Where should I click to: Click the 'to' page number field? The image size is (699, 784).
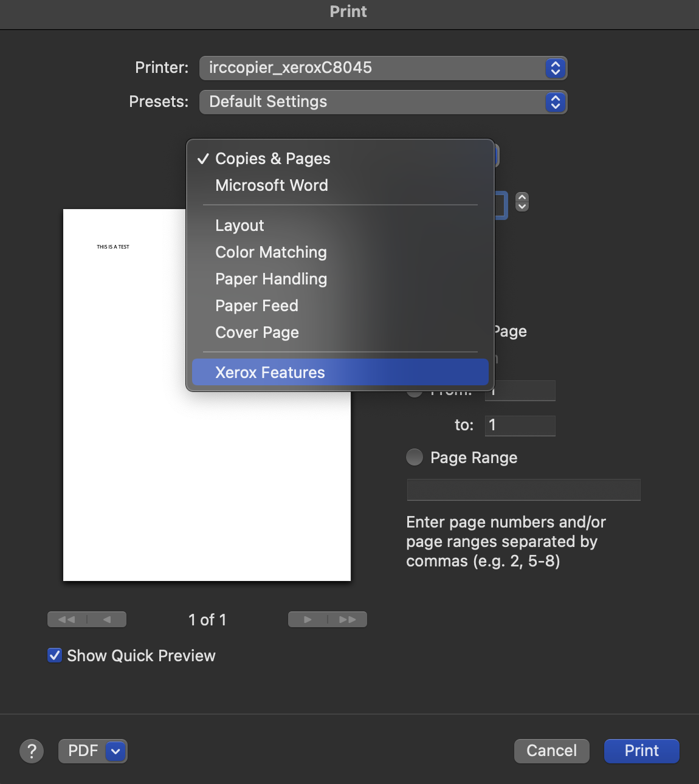point(520,425)
